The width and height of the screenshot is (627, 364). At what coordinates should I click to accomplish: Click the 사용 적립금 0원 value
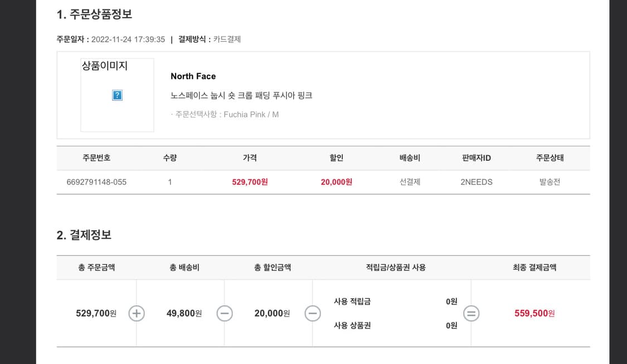pos(450,302)
